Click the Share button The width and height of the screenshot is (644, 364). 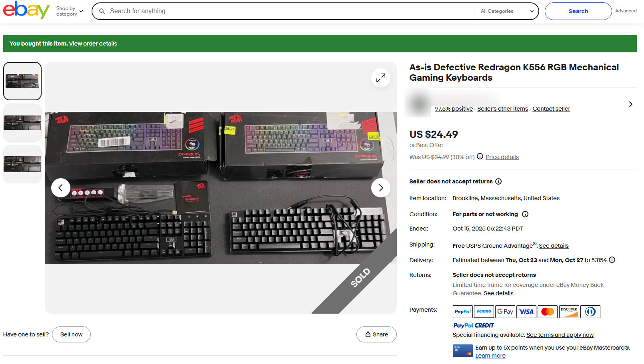[376, 334]
